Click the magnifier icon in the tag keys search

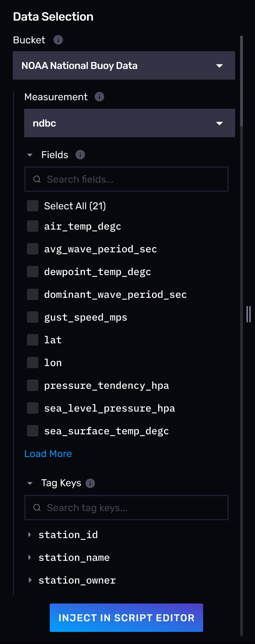(37, 508)
